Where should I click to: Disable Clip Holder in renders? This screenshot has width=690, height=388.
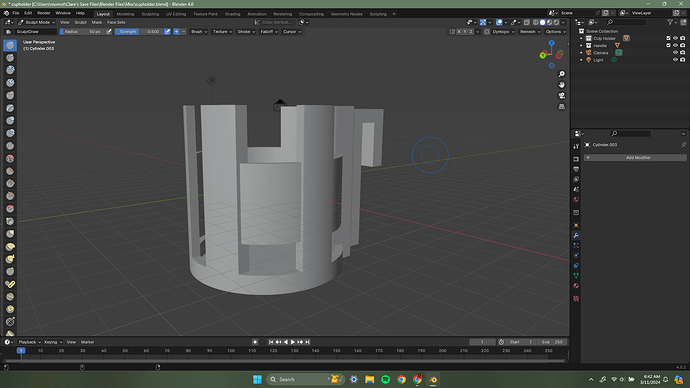point(683,38)
